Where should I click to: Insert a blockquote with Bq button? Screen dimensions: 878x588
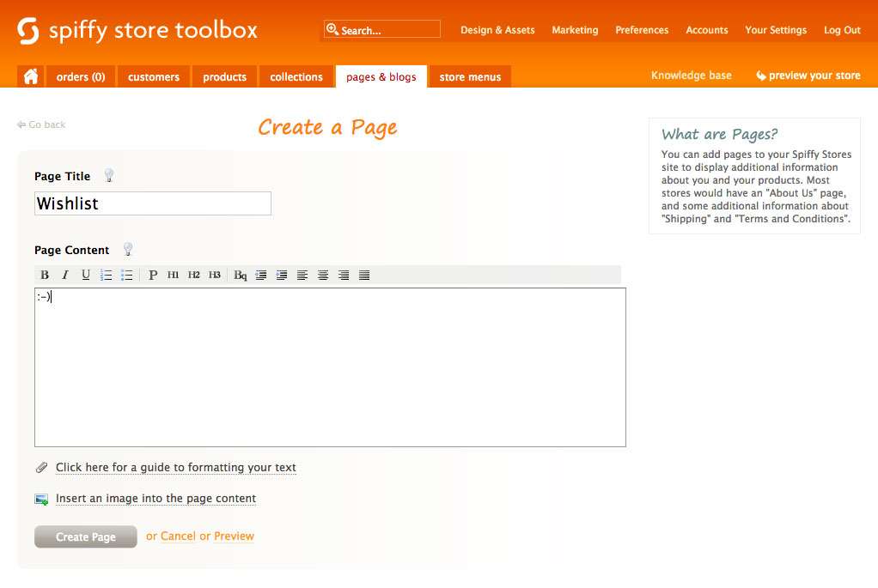[x=241, y=275]
